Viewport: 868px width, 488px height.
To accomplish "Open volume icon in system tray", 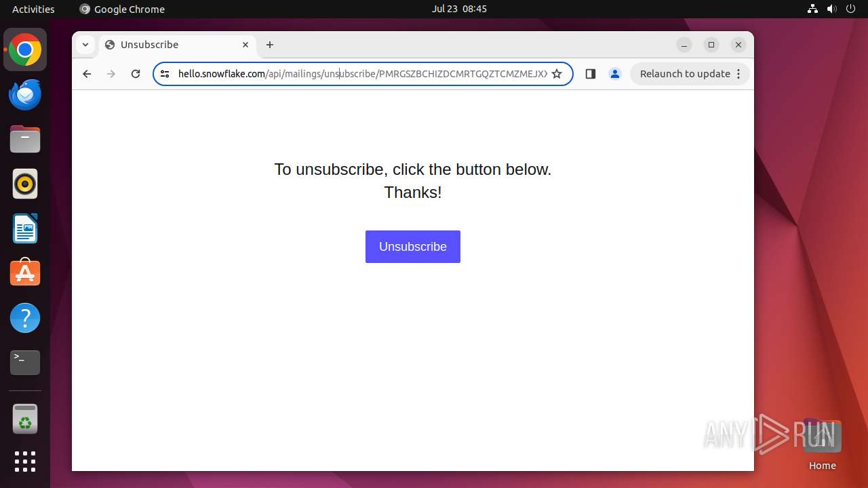I will pyautogui.click(x=831, y=9).
